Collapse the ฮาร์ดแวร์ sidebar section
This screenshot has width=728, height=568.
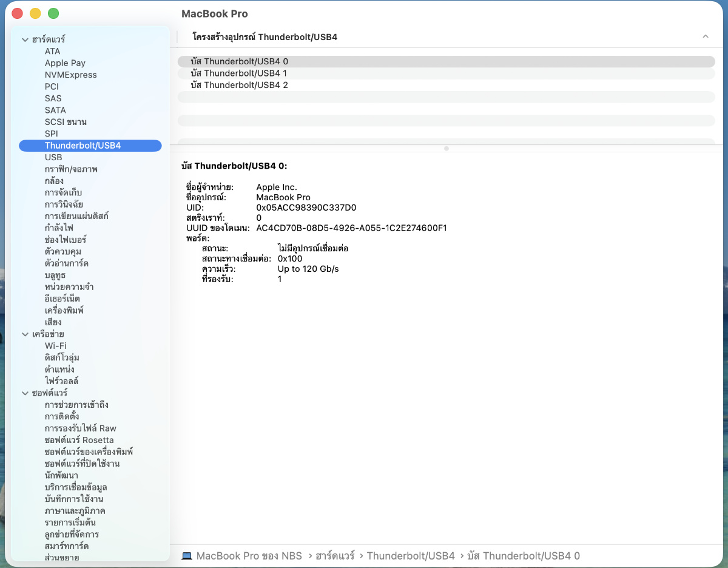coord(25,40)
